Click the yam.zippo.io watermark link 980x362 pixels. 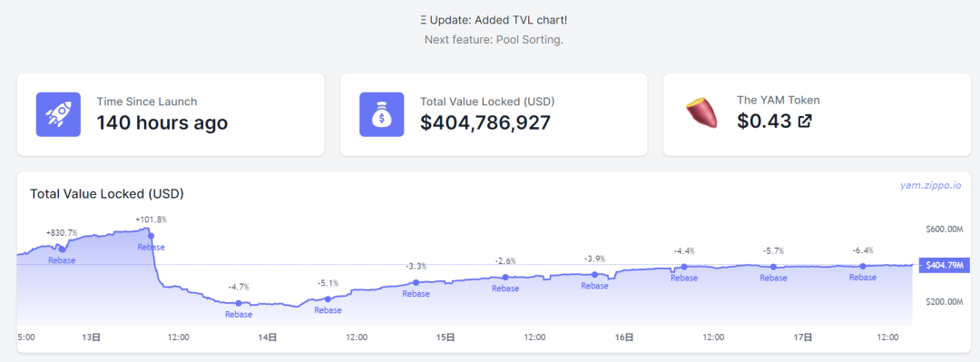coord(931,186)
